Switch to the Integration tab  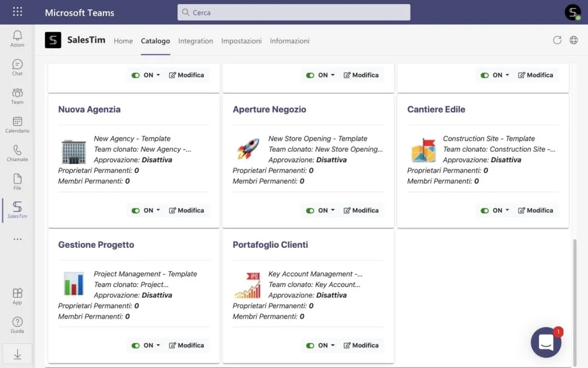coord(195,41)
